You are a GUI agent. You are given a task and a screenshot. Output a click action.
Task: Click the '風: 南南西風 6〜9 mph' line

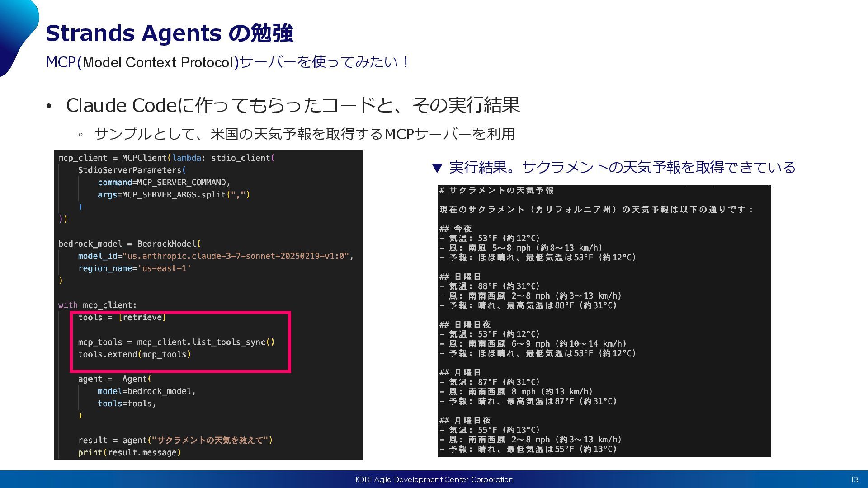click(533, 344)
